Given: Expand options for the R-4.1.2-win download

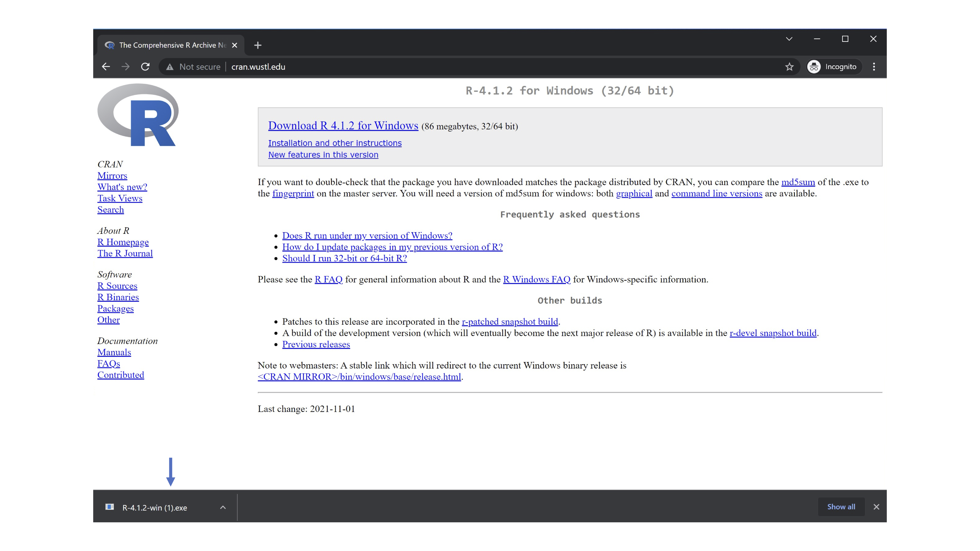Looking at the screenshot, I should (223, 507).
